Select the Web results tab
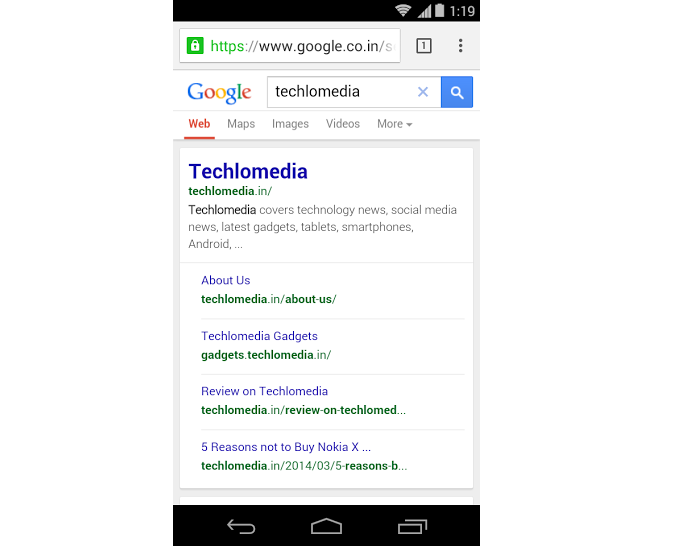 pos(199,124)
